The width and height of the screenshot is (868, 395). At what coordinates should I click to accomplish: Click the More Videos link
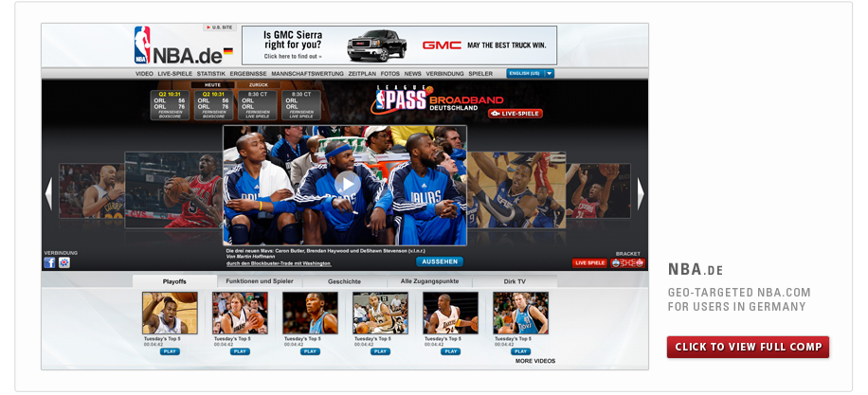click(535, 361)
